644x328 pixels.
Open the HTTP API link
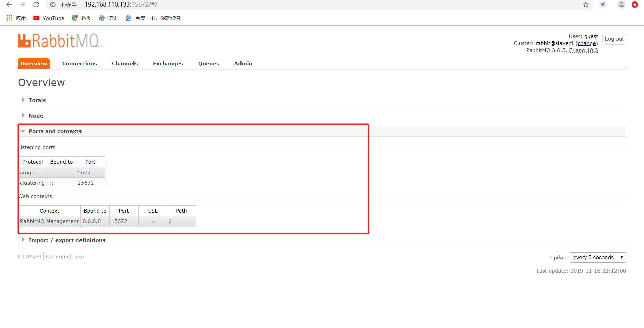30,256
